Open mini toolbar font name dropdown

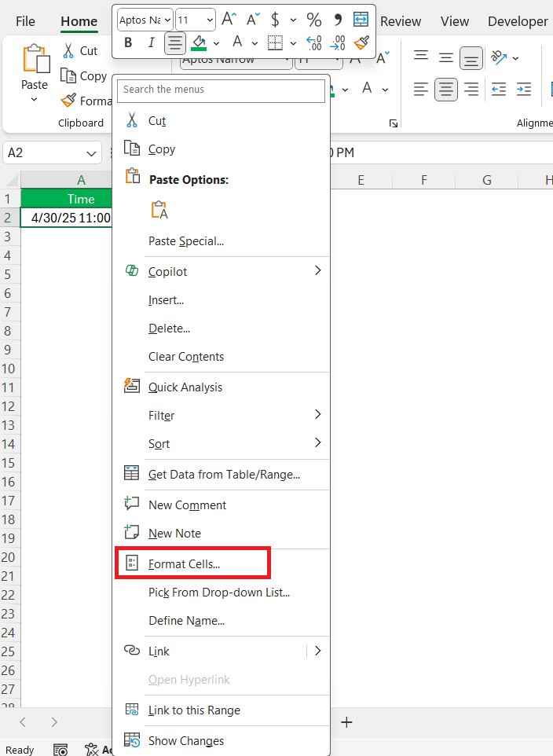coord(167,20)
